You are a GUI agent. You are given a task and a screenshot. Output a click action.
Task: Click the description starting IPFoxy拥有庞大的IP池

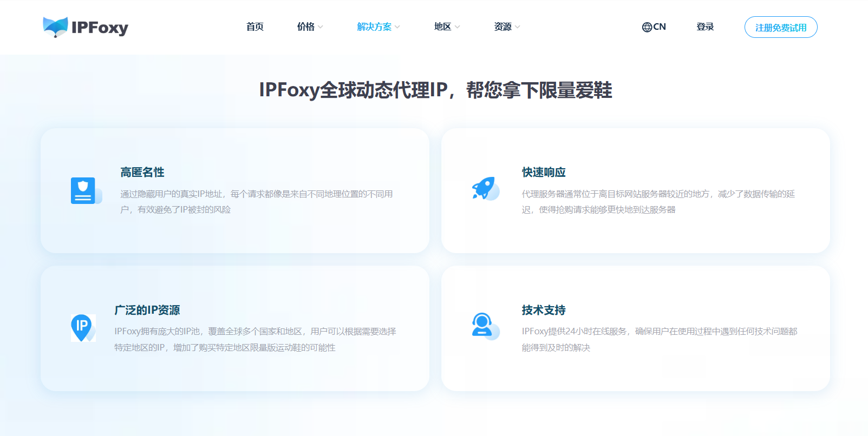255,339
